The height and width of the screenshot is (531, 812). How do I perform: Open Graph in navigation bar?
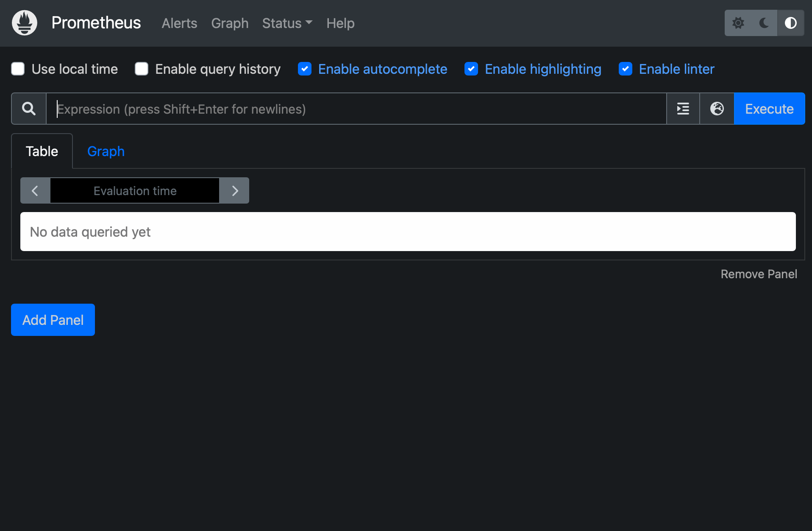click(230, 23)
